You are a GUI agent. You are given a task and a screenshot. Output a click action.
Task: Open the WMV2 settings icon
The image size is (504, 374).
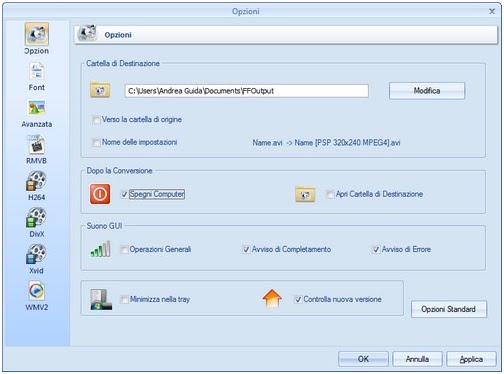click(36, 291)
